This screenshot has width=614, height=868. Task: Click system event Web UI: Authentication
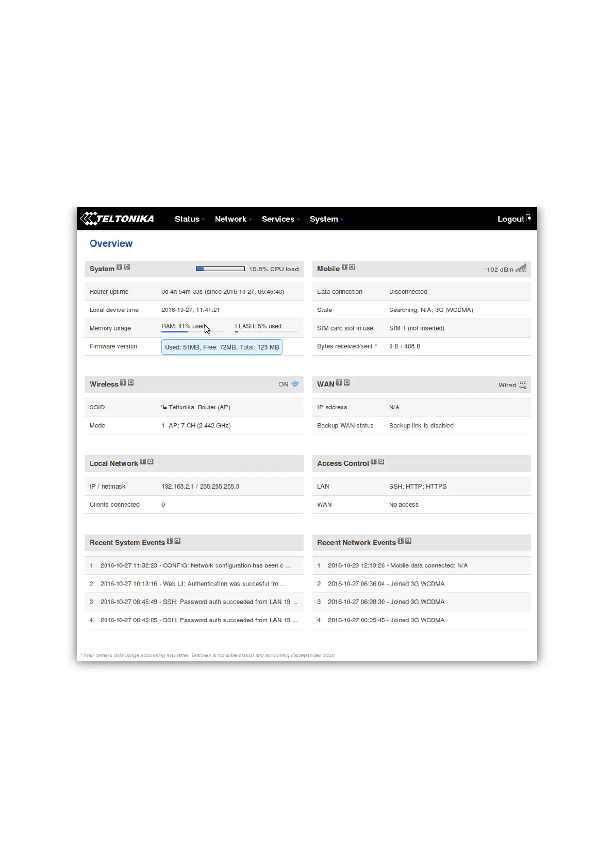194,583
